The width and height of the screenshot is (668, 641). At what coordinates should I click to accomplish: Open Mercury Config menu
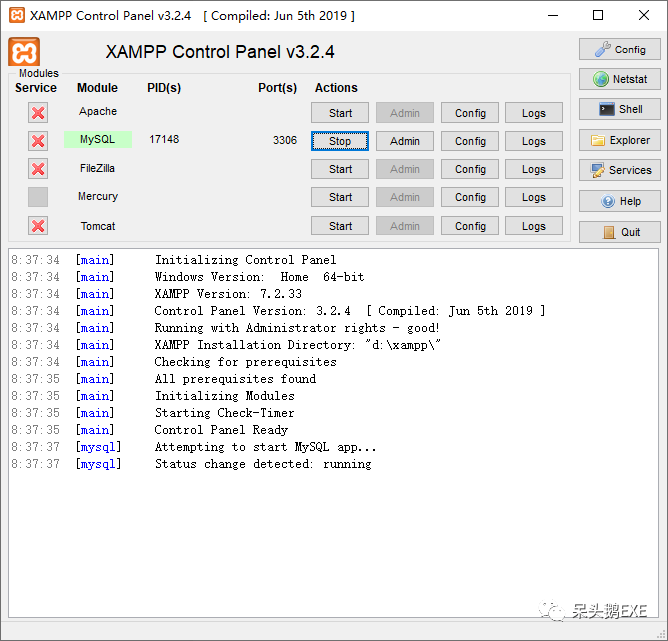click(470, 197)
